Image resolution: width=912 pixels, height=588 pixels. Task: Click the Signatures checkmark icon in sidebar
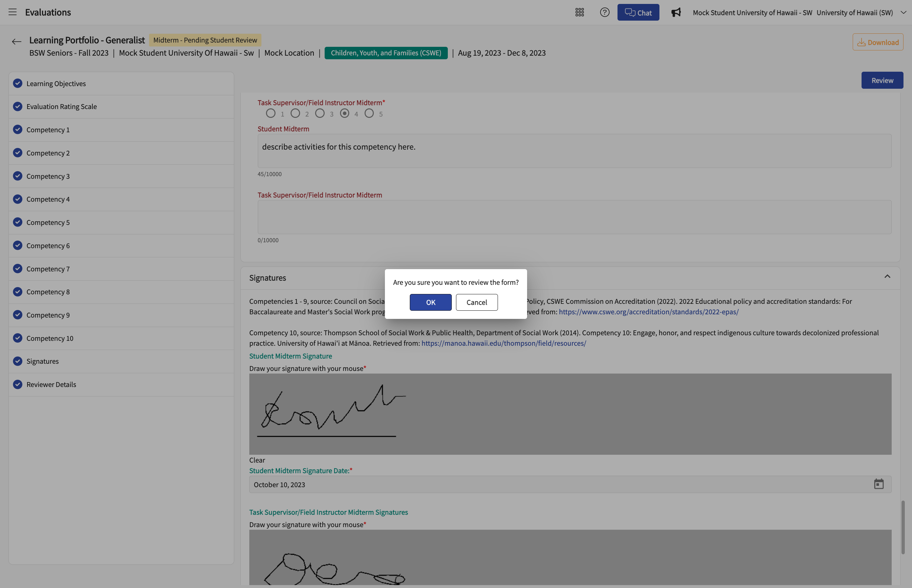pyautogui.click(x=18, y=361)
